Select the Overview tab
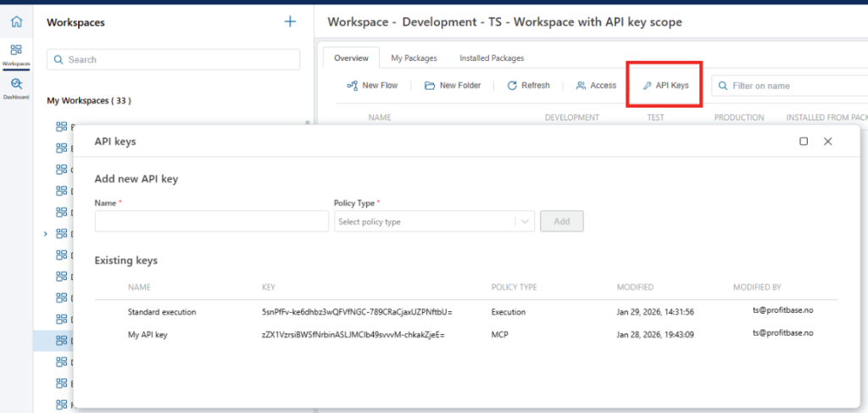Viewport: 868px width, 413px height. pyautogui.click(x=351, y=59)
